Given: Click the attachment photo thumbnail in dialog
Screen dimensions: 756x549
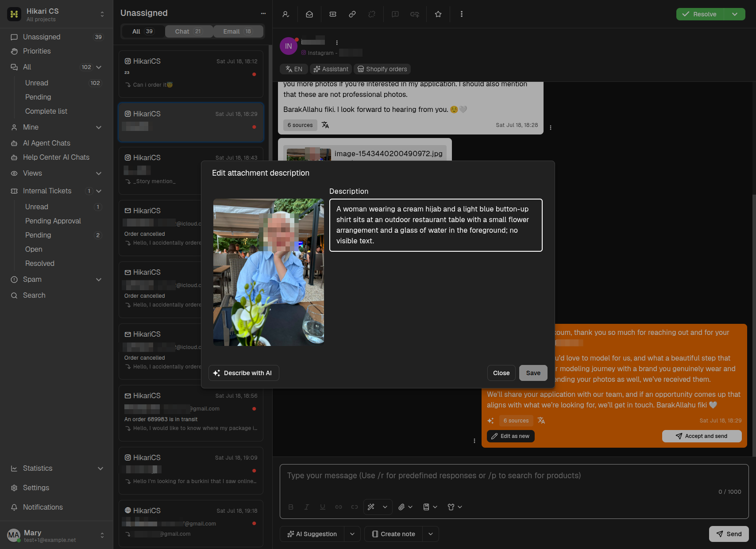Looking at the screenshot, I should [x=269, y=272].
